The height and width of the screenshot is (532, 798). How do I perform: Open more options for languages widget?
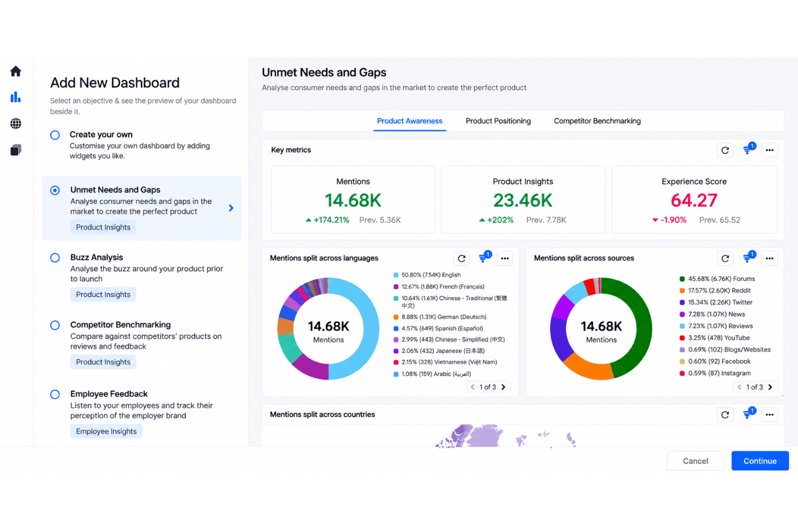tap(505, 259)
